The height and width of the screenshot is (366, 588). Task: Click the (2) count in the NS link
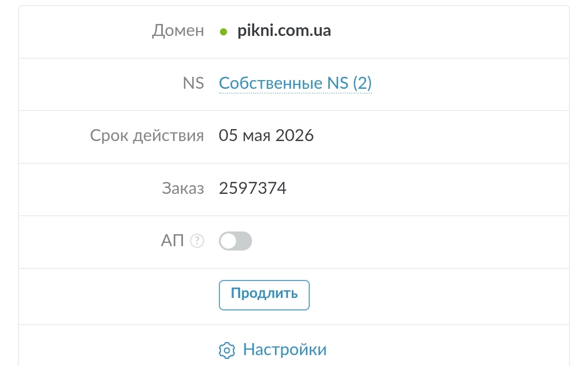coord(362,83)
